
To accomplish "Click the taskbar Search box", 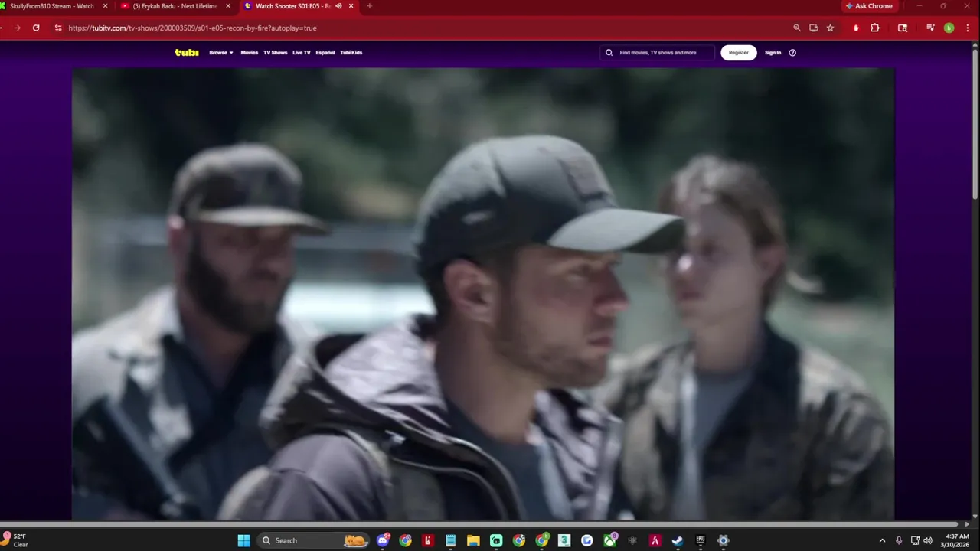I will (x=314, y=540).
